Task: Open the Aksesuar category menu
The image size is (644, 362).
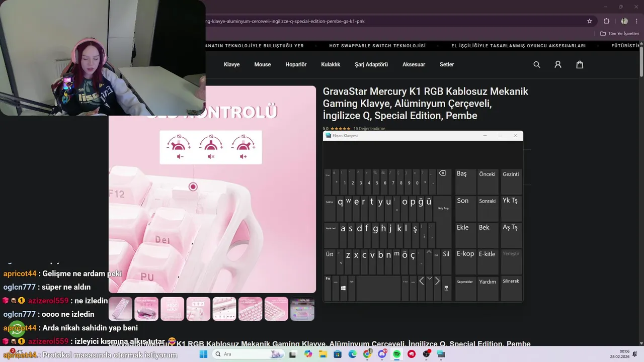Action: pyautogui.click(x=414, y=64)
